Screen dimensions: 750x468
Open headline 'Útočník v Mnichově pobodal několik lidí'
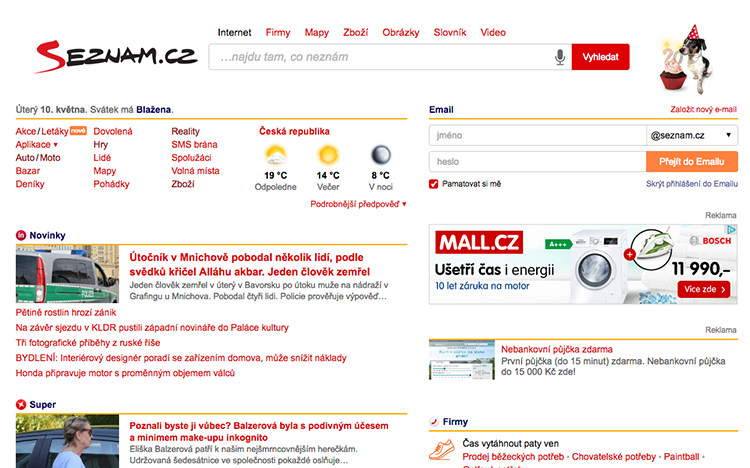(x=250, y=265)
